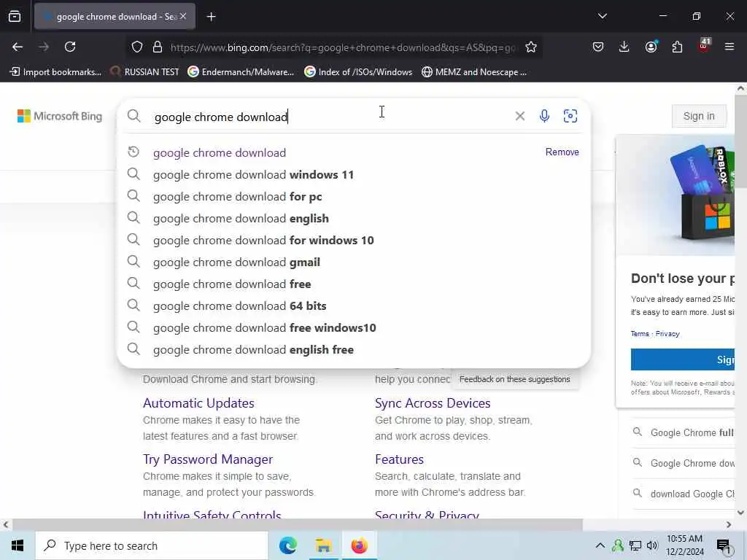The image size is (747, 560).
Task: Click inside the Bing search text box
Action: (329, 117)
